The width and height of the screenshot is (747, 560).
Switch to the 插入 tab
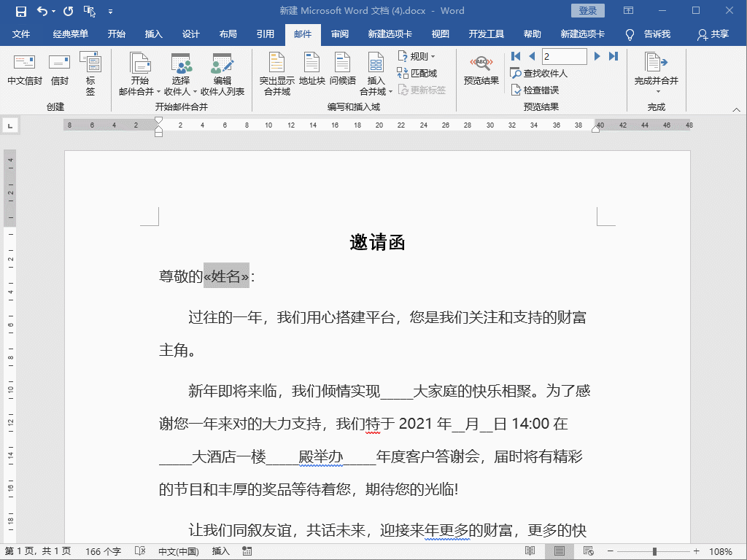tap(153, 34)
